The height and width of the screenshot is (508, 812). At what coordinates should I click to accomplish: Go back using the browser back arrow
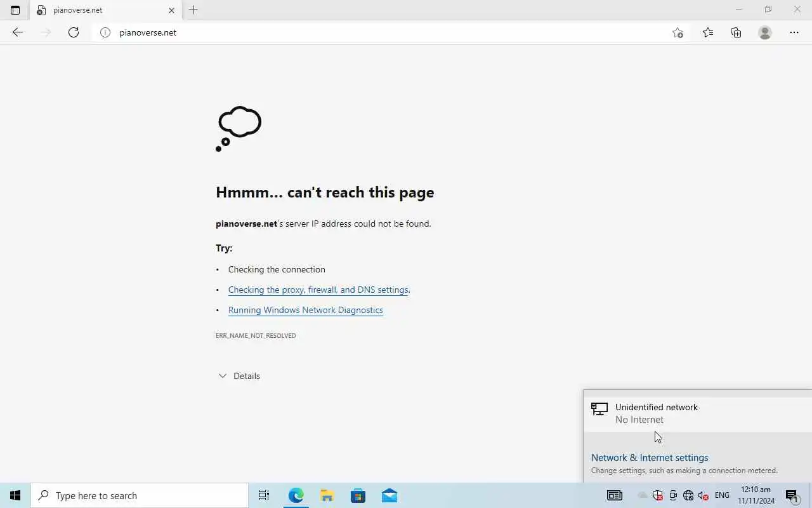click(x=18, y=32)
